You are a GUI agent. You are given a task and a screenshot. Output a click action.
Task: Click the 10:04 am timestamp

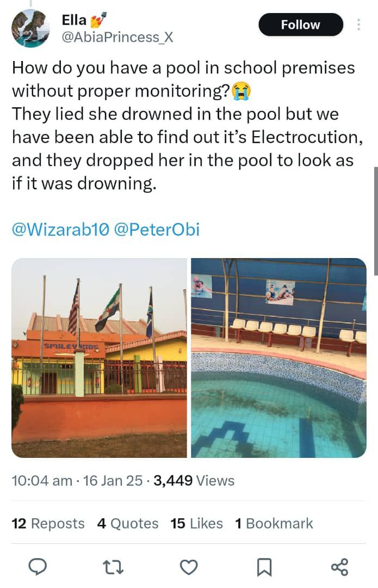(41, 481)
